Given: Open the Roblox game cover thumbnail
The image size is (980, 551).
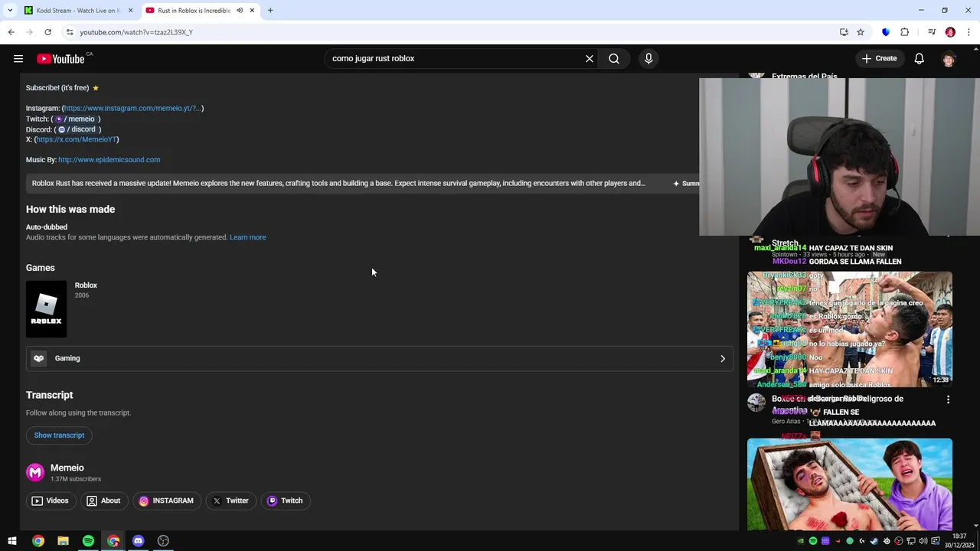Looking at the screenshot, I should coord(47,309).
